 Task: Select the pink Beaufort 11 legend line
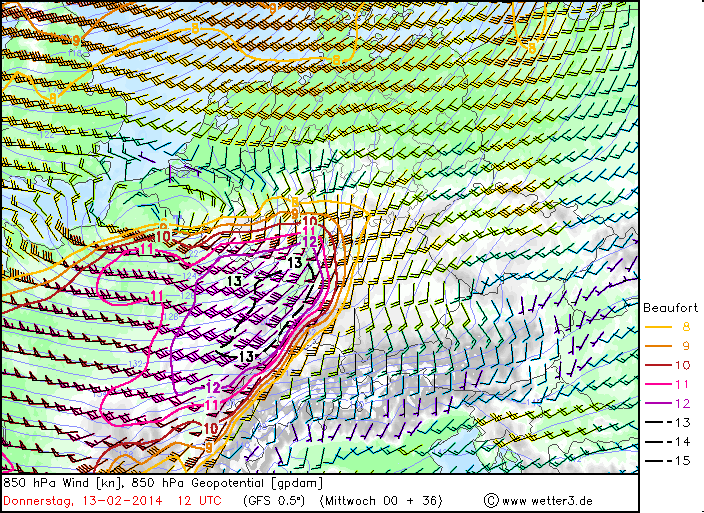click(658, 385)
